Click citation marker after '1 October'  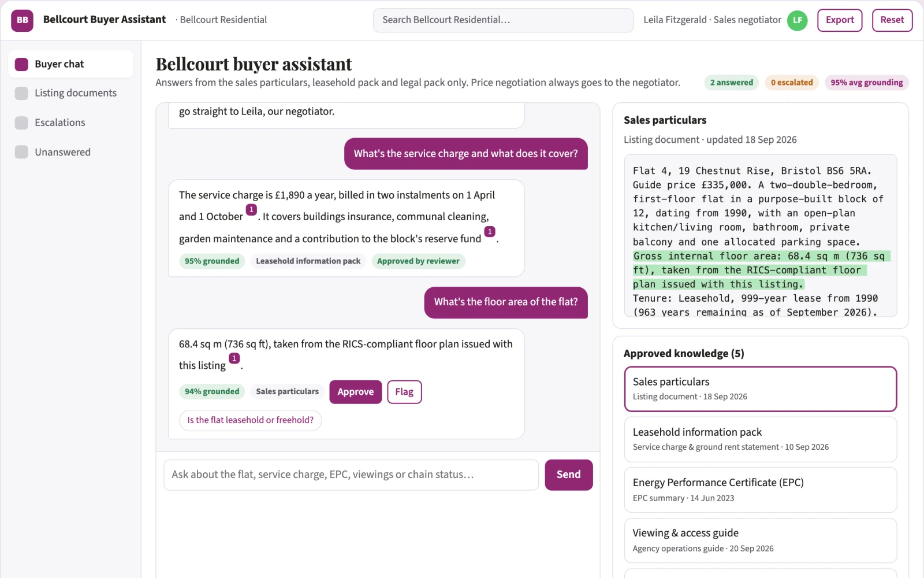click(251, 210)
